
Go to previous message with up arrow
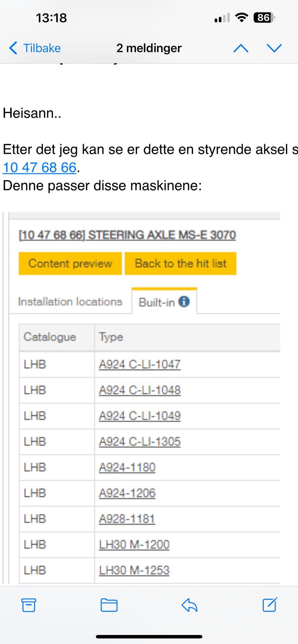[x=241, y=48]
